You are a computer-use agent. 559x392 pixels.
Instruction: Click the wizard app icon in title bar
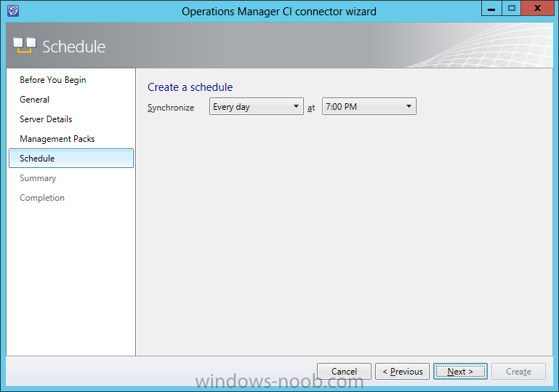pos(13,11)
